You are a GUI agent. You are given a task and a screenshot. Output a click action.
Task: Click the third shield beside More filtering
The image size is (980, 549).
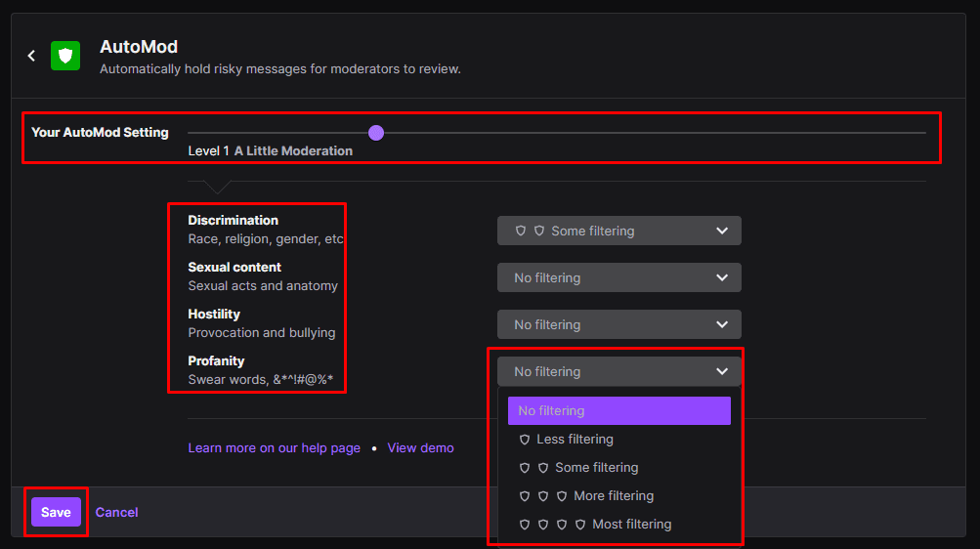pos(561,496)
